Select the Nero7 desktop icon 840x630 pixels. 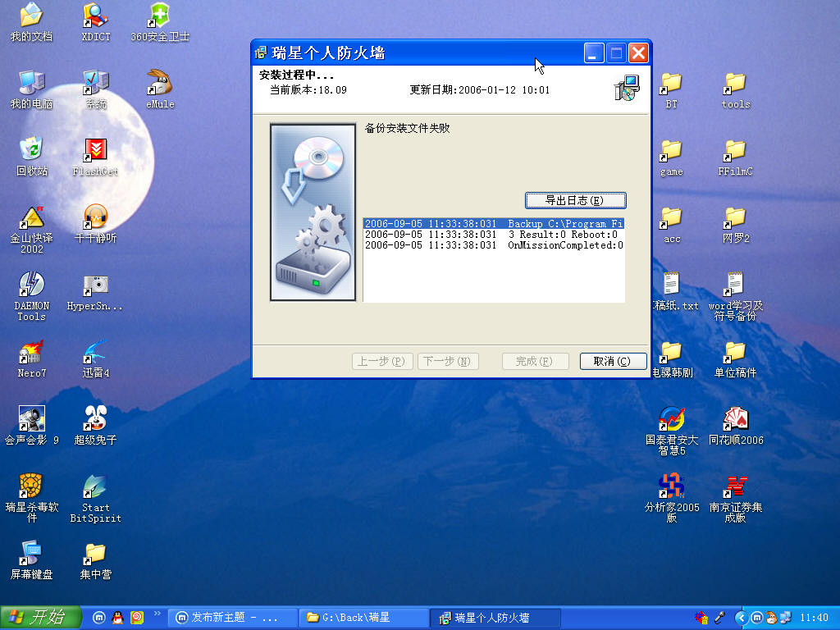coord(32,359)
